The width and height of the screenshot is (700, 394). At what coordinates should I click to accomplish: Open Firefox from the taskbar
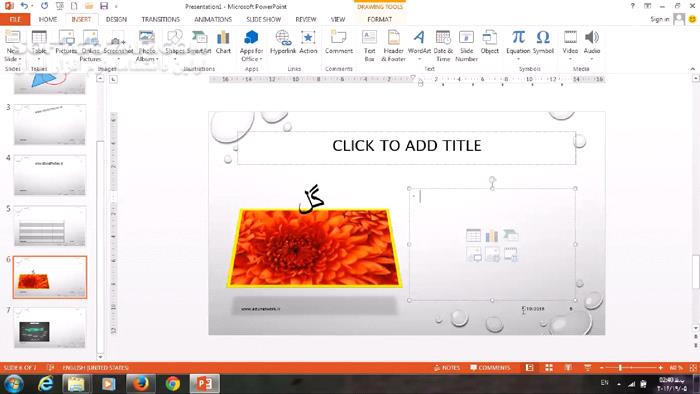pos(140,384)
